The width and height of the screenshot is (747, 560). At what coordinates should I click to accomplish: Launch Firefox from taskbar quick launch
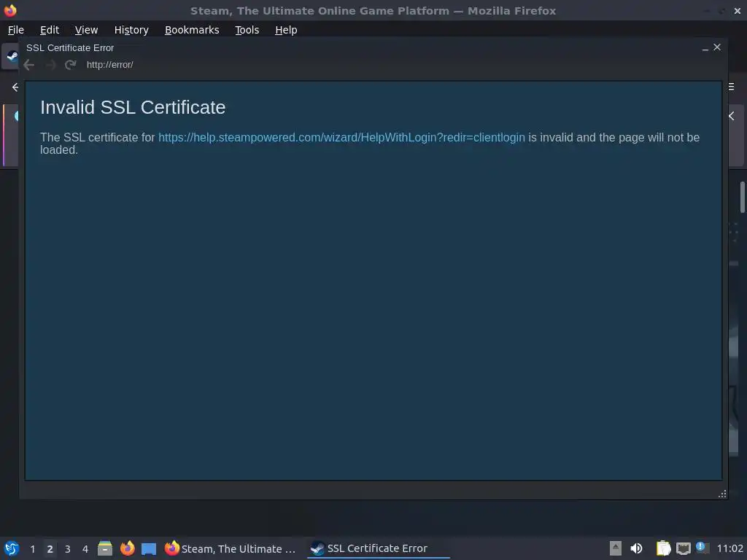pyautogui.click(x=127, y=548)
